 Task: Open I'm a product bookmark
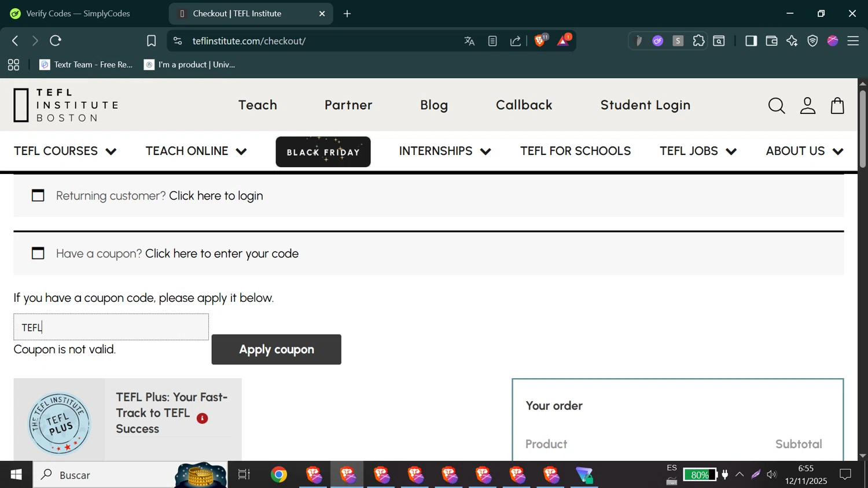click(190, 65)
